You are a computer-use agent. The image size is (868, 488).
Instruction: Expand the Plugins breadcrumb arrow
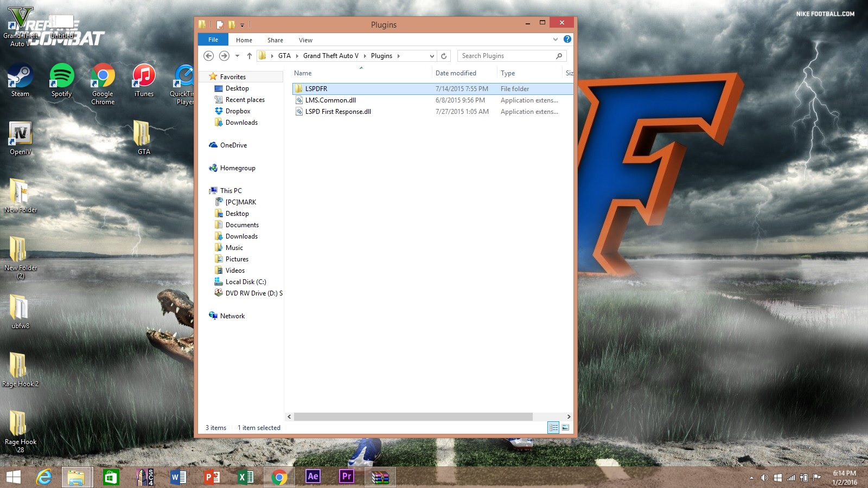click(399, 56)
